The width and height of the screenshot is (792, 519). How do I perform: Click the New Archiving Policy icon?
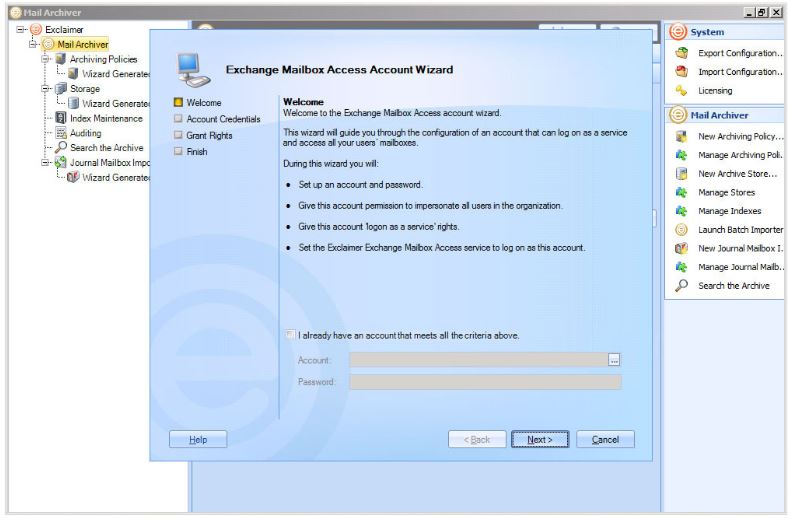(682, 136)
